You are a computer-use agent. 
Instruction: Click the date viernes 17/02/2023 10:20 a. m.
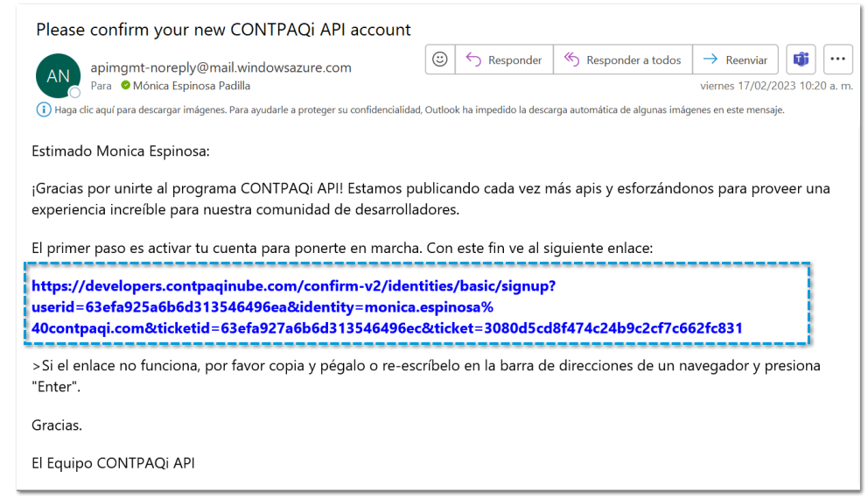776,86
